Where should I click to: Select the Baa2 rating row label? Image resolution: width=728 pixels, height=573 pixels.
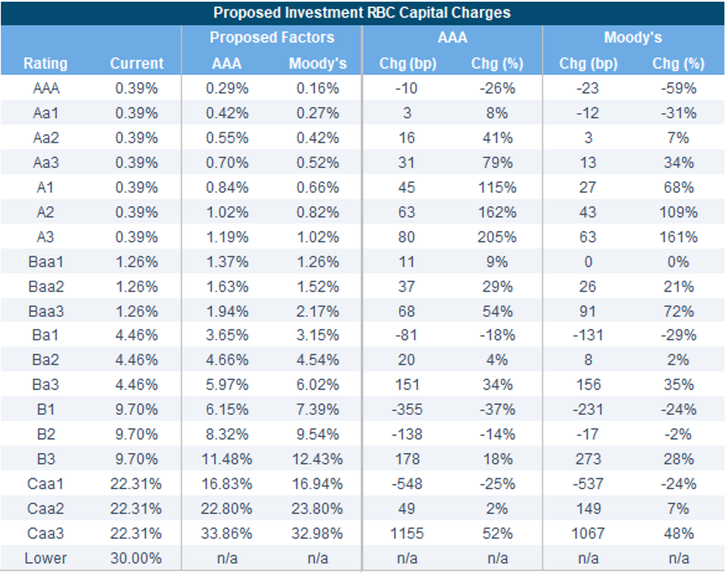45,286
